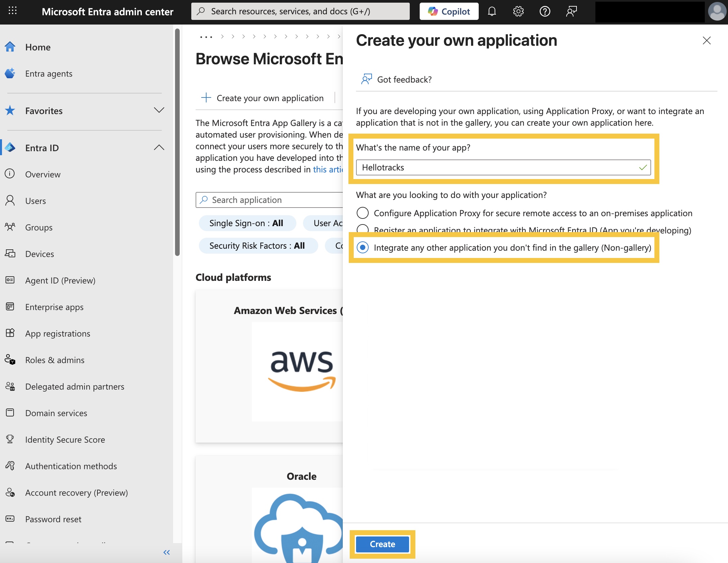
Task: Click the feedback icon in top bar
Action: tap(571, 11)
